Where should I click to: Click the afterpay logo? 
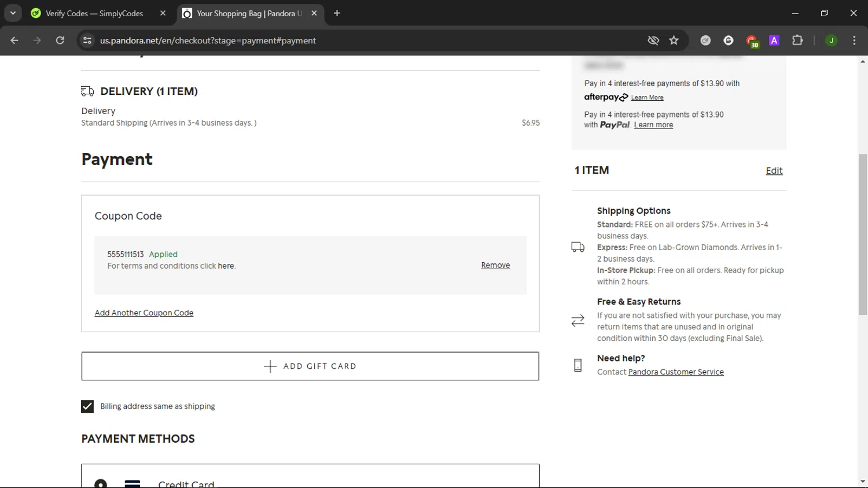(x=606, y=97)
